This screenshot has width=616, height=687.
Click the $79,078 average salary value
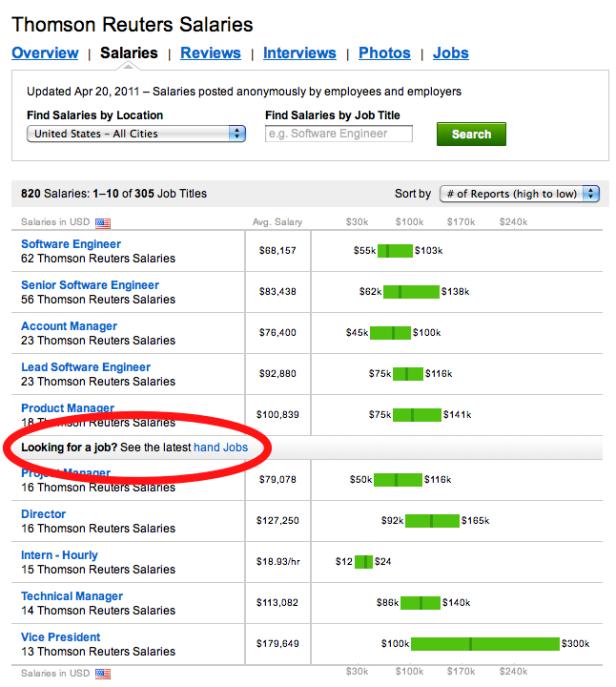click(x=277, y=480)
